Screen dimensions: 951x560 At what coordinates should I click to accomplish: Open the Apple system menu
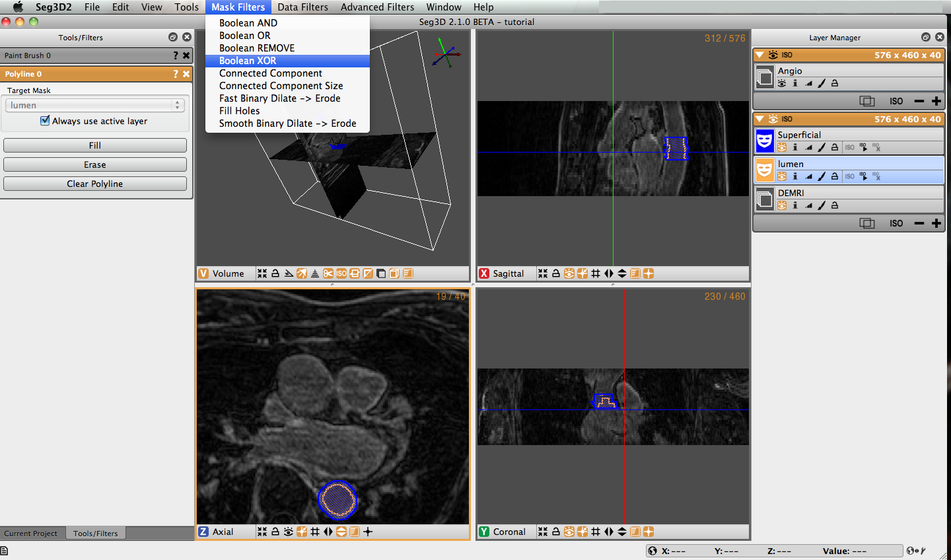pyautogui.click(x=18, y=7)
